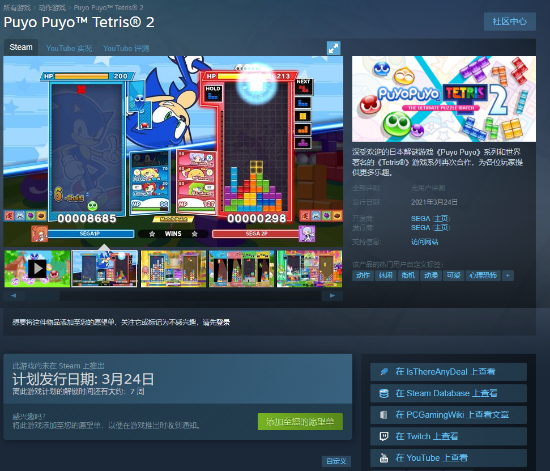The image size is (550, 471).
Task: View on Steam Database
Action: pyautogui.click(x=449, y=393)
